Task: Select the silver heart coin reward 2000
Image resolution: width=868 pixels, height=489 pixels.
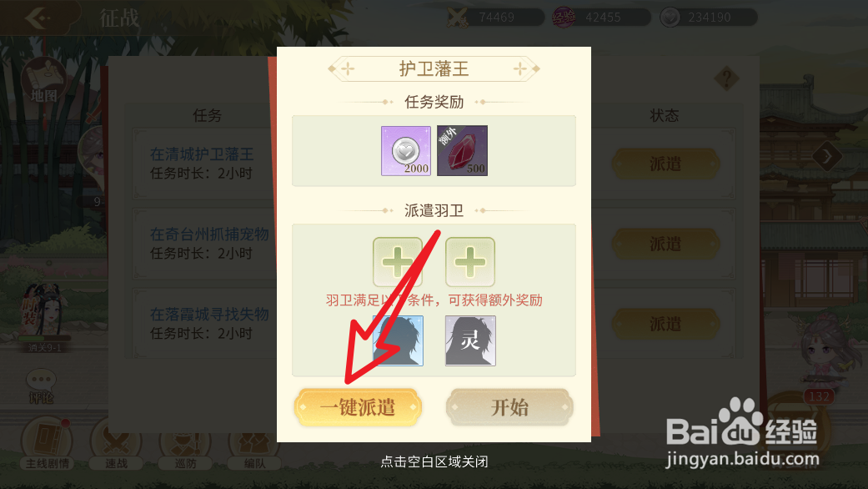Action: [406, 151]
